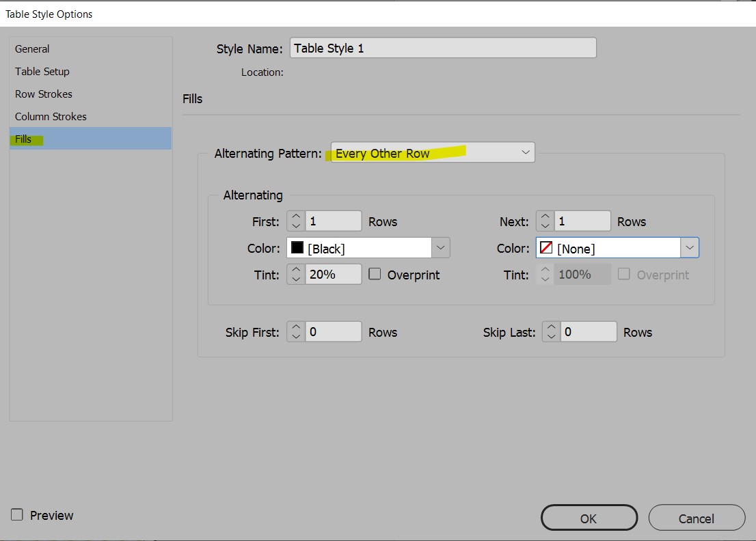Click the Style Name text field
756x541 pixels.
coord(443,48)
